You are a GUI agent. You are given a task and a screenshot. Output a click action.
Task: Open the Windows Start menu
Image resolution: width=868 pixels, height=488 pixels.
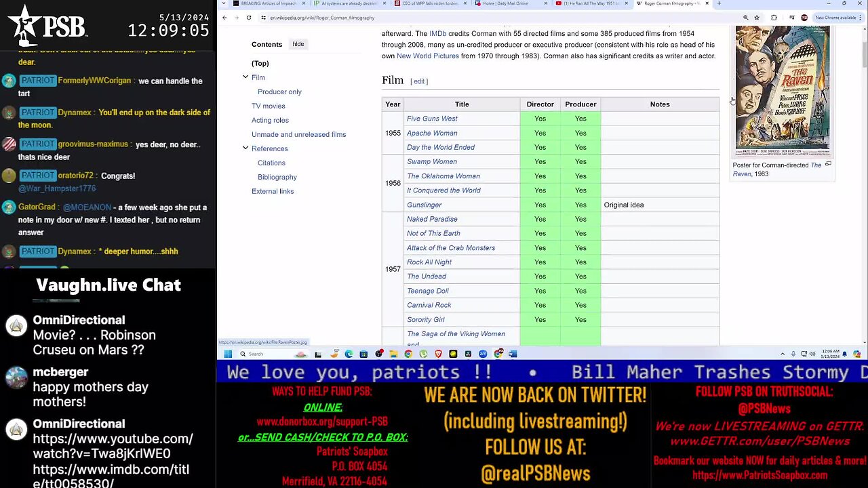228,354
